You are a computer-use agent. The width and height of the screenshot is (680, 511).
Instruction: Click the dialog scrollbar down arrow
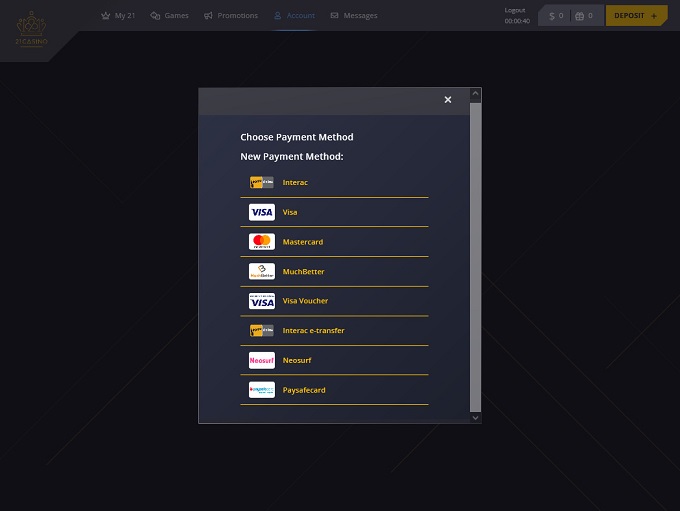click(x=475, y=417)
